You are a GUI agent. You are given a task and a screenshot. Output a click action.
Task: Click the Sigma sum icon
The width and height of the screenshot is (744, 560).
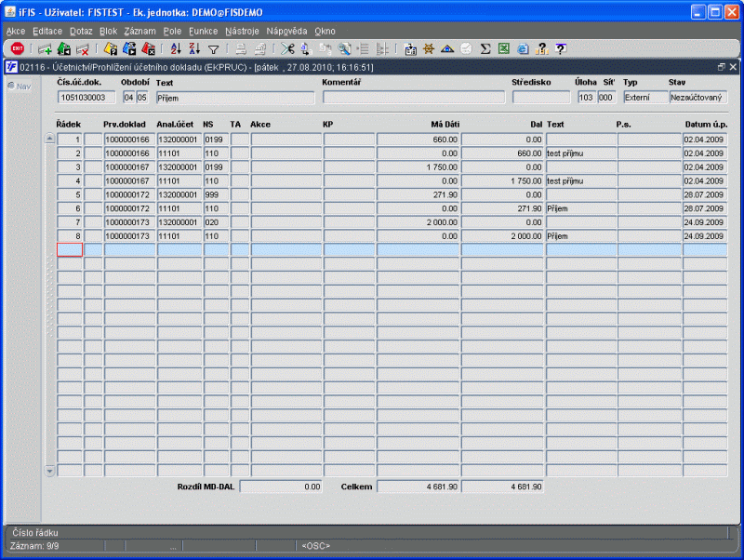485,49
